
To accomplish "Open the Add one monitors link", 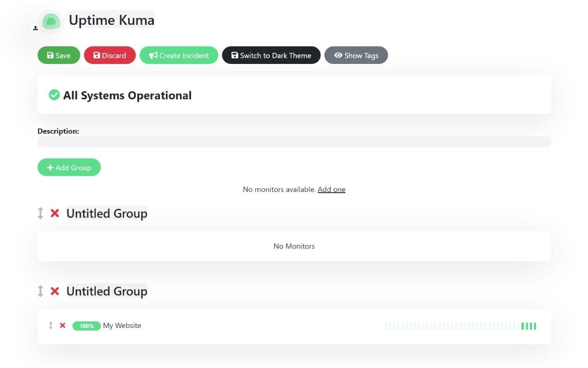I will click(x=331, y=189).
